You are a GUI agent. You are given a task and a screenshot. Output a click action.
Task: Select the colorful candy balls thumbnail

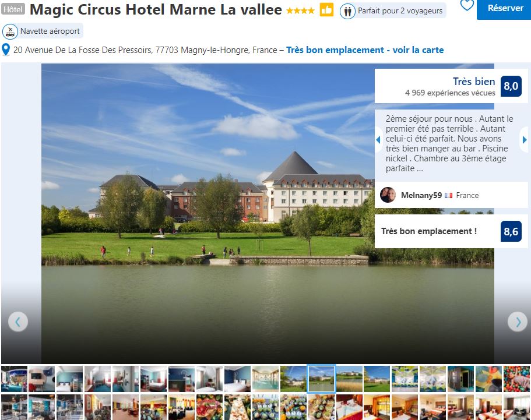click(x=516, y=379)
